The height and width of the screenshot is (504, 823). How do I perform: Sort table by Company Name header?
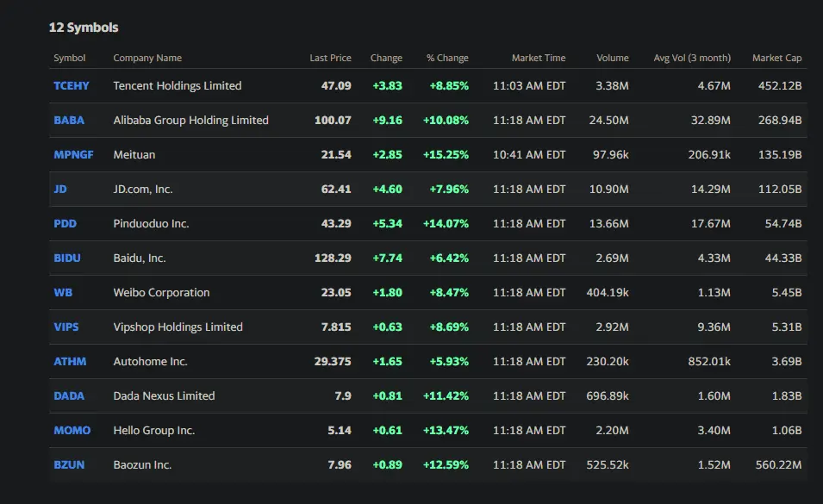click(x=147, y=59)
